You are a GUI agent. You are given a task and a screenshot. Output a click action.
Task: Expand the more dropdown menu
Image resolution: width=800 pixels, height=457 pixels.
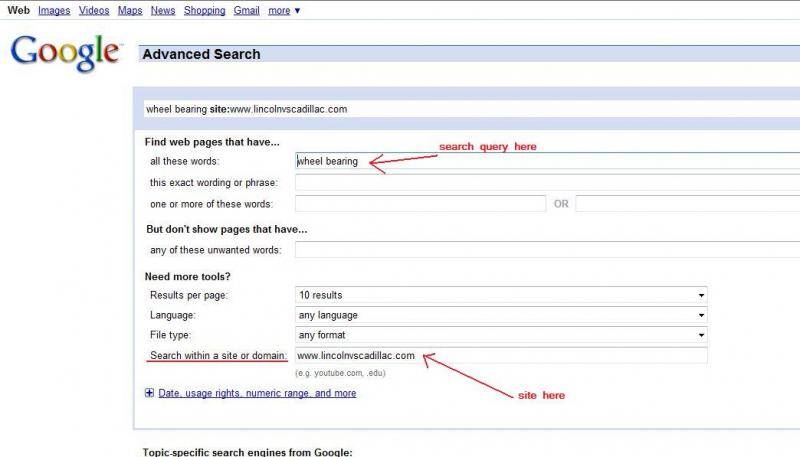coord(284,10)
